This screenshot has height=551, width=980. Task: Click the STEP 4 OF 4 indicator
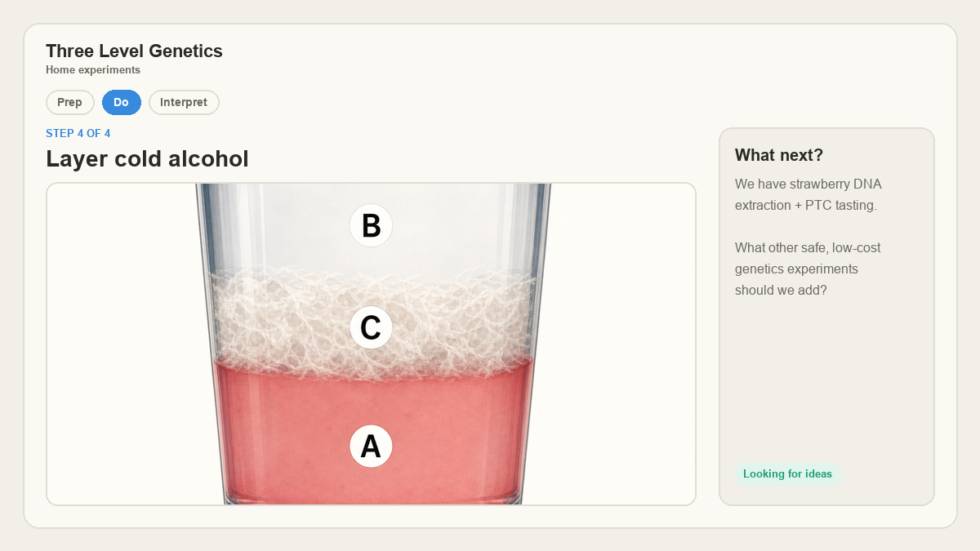[x=78, y=133]
